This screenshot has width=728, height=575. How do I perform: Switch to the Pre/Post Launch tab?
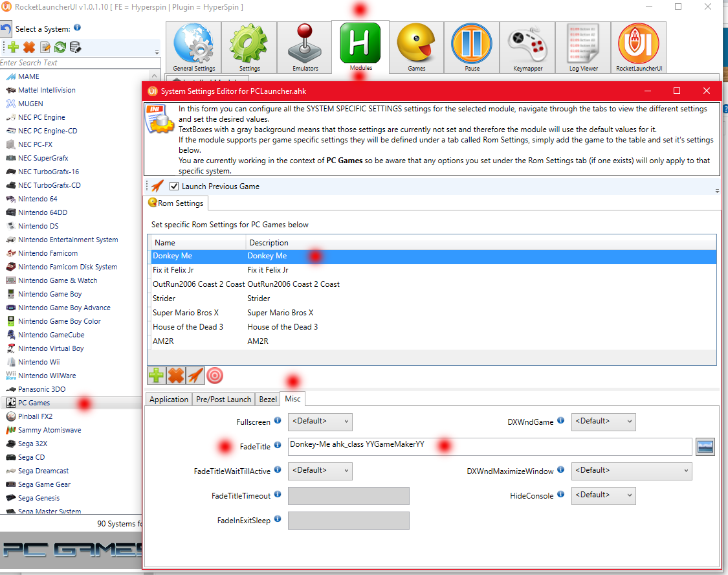(223, 400)
